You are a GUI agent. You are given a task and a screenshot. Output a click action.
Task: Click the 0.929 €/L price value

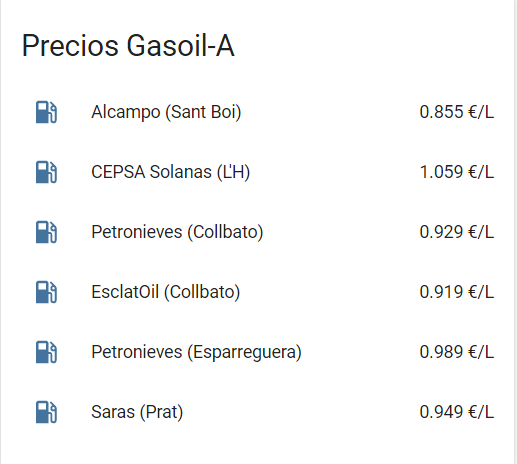point(457,232)
